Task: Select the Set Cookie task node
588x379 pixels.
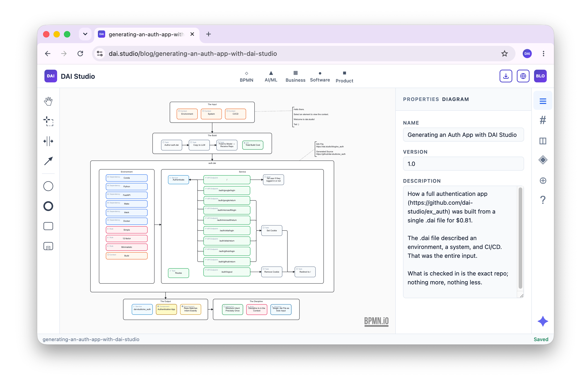Action: click(x=272, y=231)
